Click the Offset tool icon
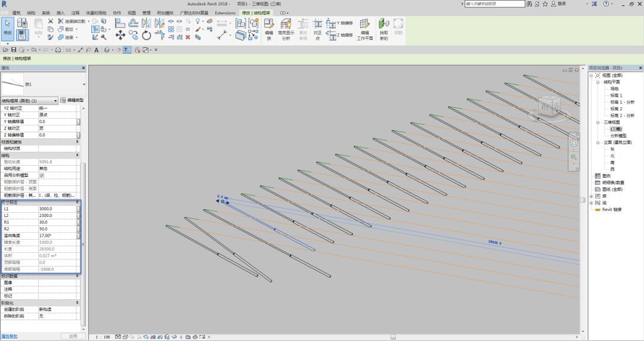The height and width of the screenshot is (341, 644). (x=134, y=23)
